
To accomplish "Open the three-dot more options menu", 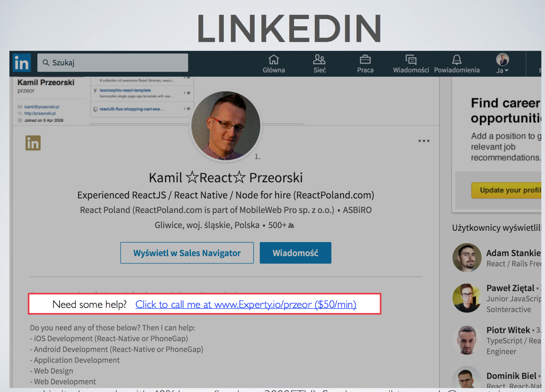I will tap(424, 141).
